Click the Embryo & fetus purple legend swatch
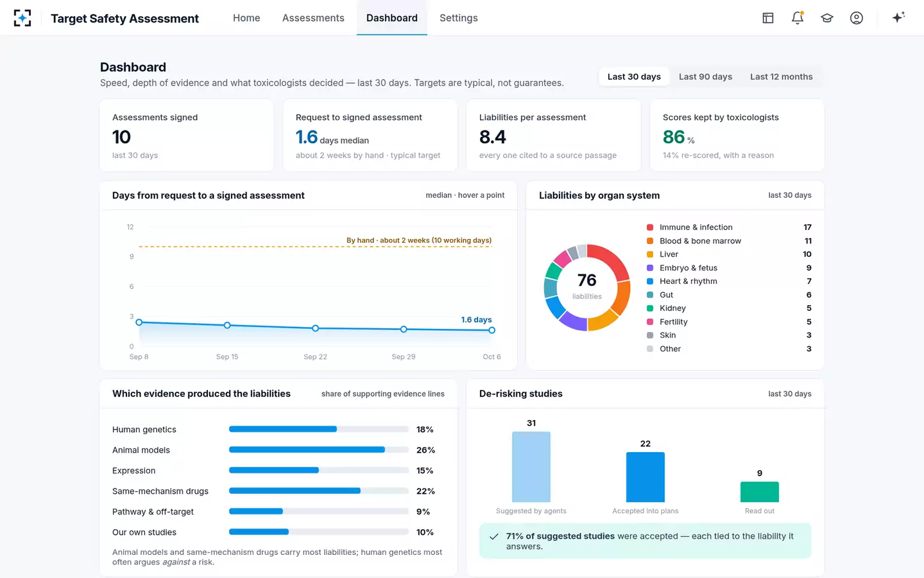This screenshot has height=578, width=924. point(650,268)
